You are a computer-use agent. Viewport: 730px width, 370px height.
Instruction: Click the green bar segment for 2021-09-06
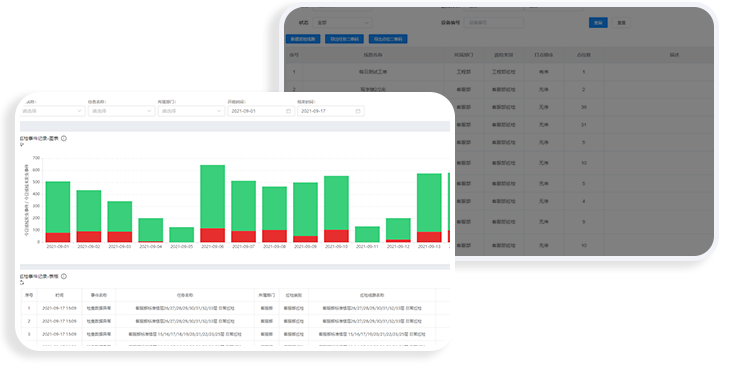click(x=213, y=197)
